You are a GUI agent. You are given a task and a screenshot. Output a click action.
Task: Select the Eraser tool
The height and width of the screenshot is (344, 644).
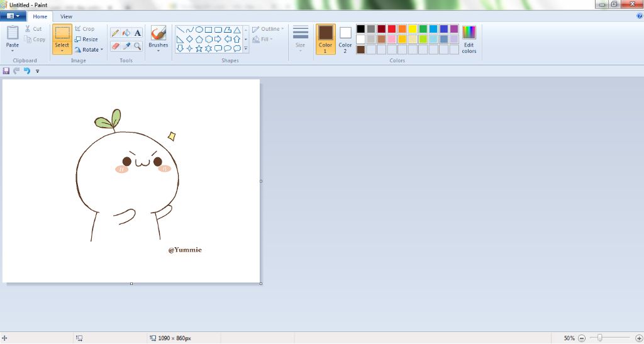[116, 46]
